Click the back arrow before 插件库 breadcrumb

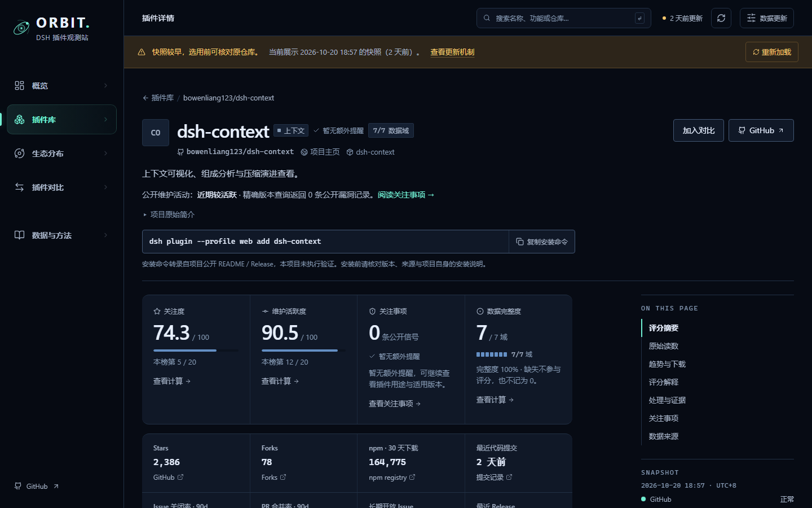[x=145, y=98]
